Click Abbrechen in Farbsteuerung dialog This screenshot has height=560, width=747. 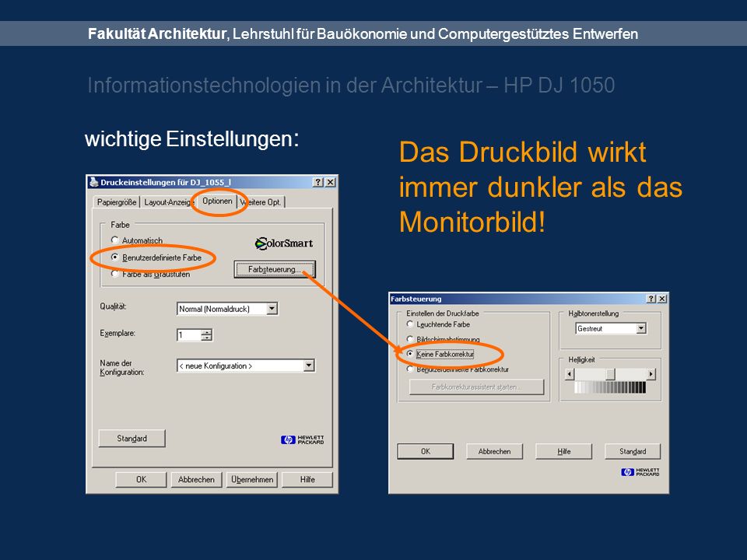click(x=495, y=451)
